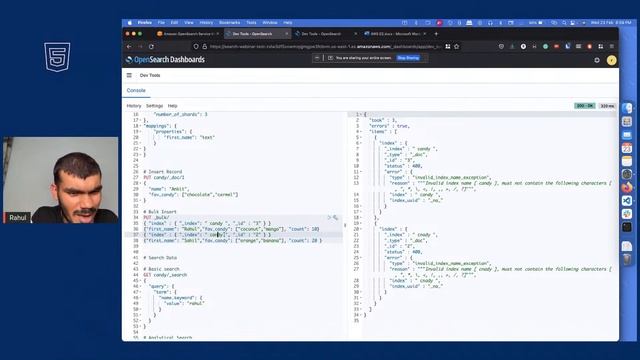Collapse the fold arrow at editor line 28
Screen dimensions: 640x360
click(x=141, y=183)
